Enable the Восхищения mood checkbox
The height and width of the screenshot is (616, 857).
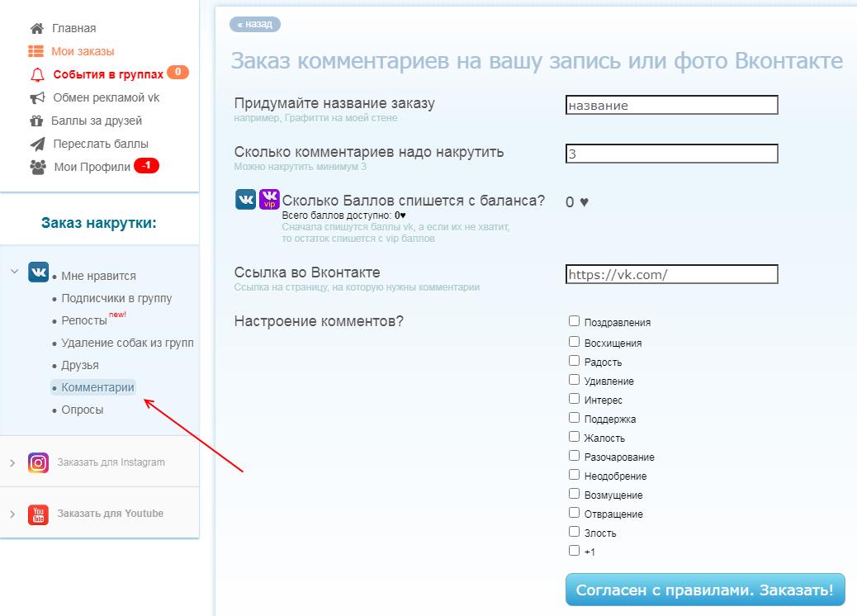pyautogui.click(x=574, y=342)
